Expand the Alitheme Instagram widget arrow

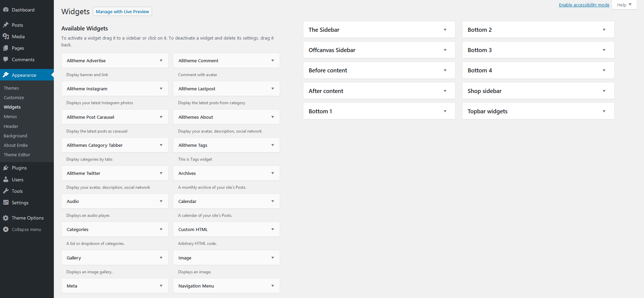(x=161, y=89)
